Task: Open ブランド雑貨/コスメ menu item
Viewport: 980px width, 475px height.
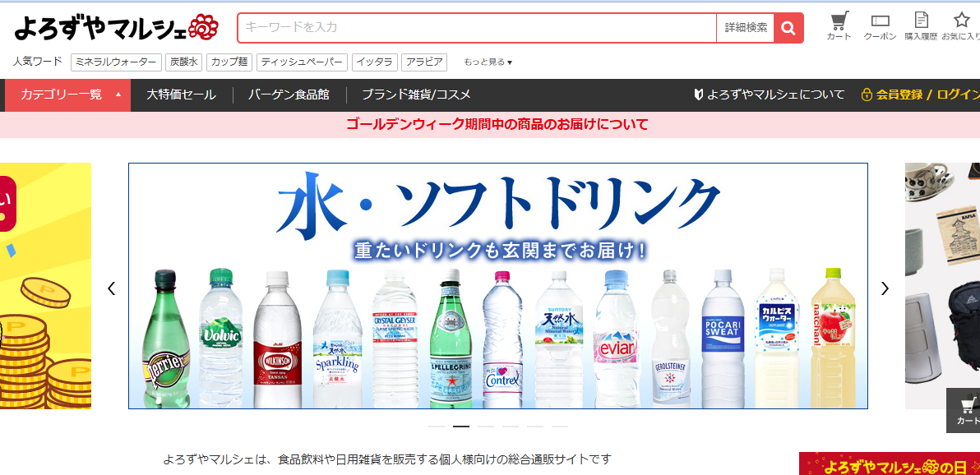Action: (416, 95)
